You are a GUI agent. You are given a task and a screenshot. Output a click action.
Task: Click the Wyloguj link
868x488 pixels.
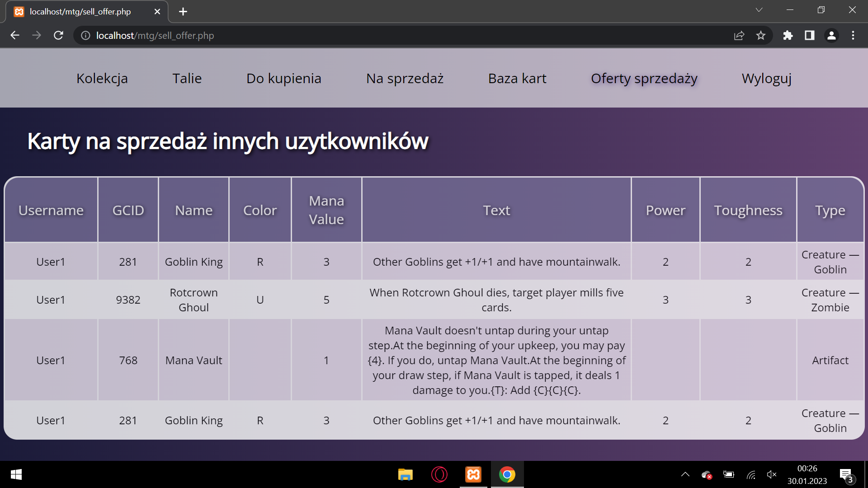(766, 78)
